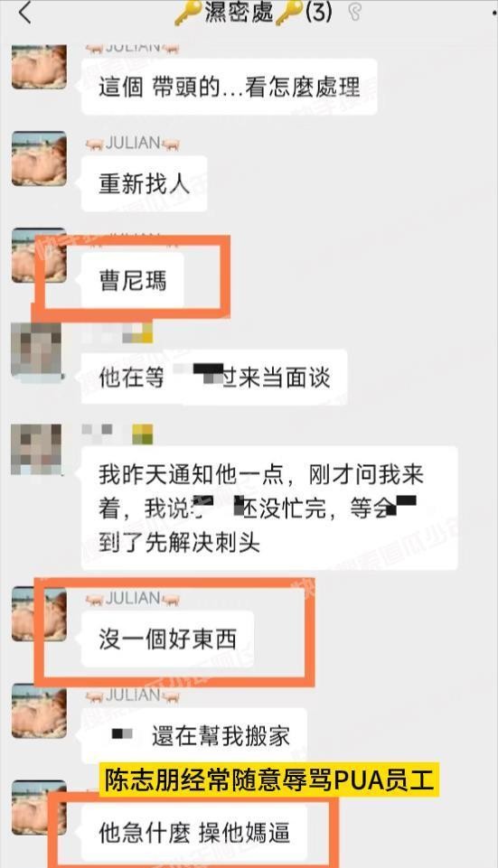
Task: Tap the blurred avatar beside 我昨天通知他一点 message
Action: tap(36, 450)
